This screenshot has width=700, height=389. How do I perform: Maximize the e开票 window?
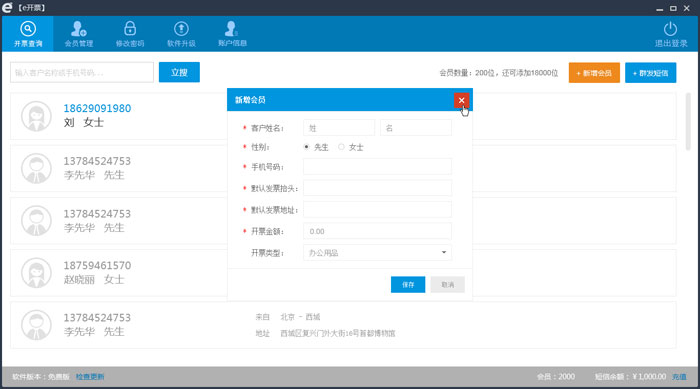(x=673, y=8)
